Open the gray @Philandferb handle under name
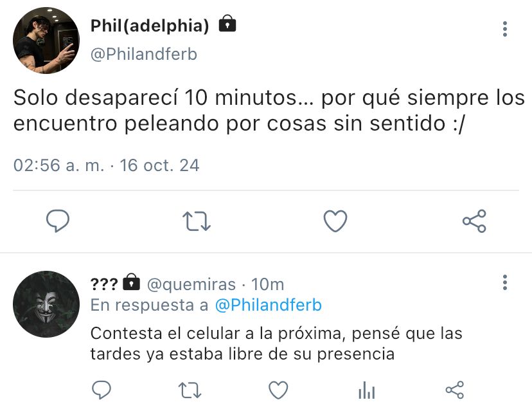 143,54
